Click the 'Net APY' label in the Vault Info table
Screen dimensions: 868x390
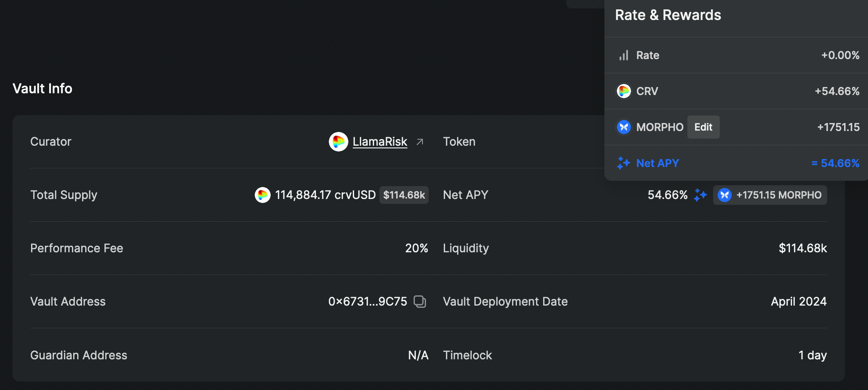pos(466,195)
